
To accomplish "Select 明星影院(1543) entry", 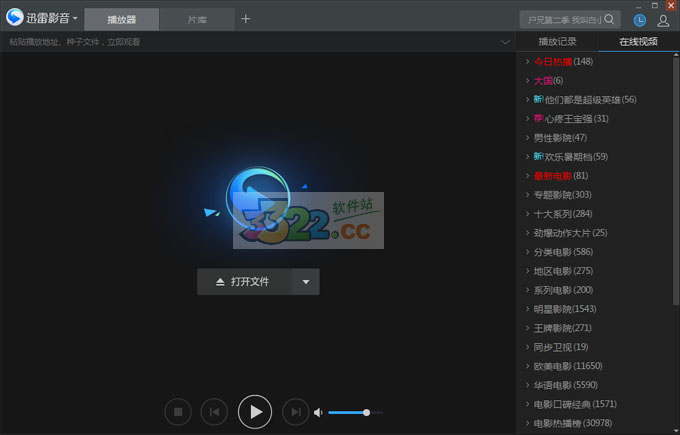I will pyautogui.click(x=565, y=309).
